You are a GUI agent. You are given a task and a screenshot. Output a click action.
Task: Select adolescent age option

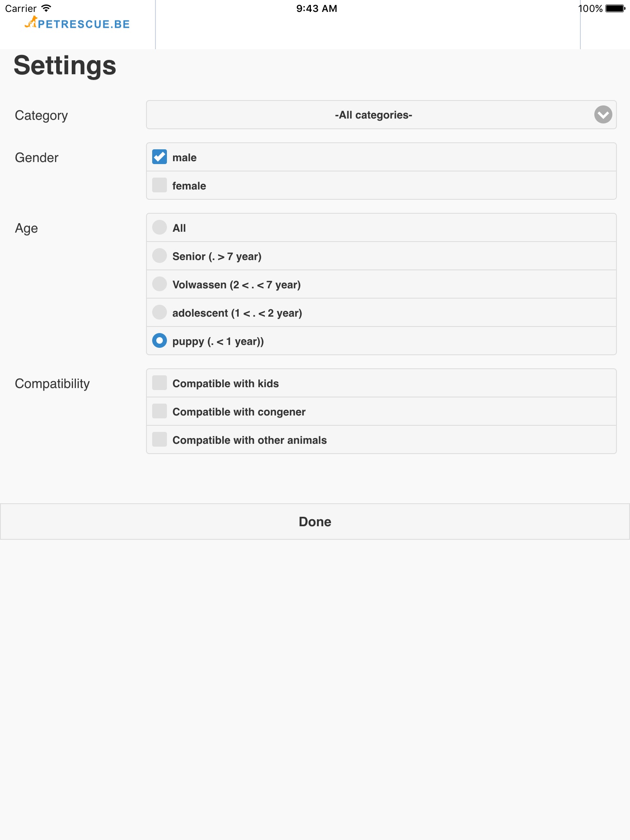pos(160,313)
